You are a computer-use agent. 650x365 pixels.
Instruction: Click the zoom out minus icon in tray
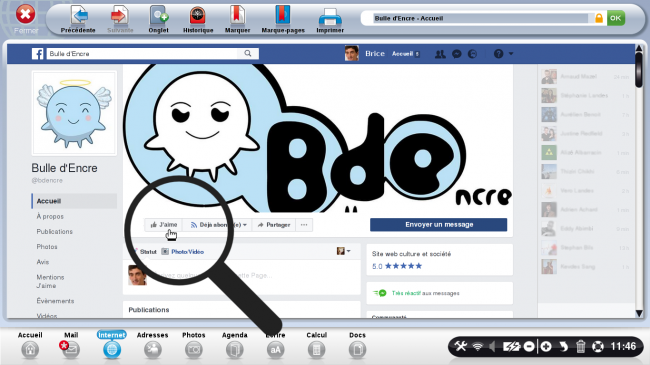(529, 346)
